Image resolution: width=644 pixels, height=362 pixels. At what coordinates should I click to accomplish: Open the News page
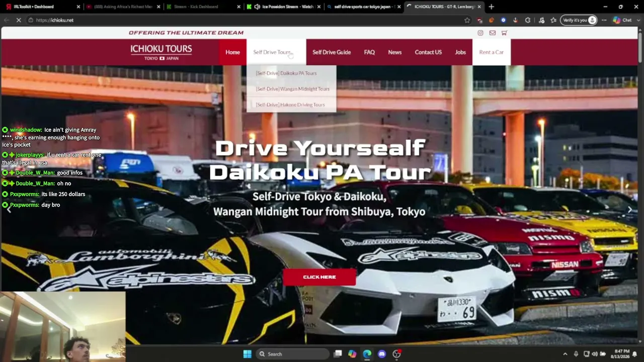click(395, 52)
